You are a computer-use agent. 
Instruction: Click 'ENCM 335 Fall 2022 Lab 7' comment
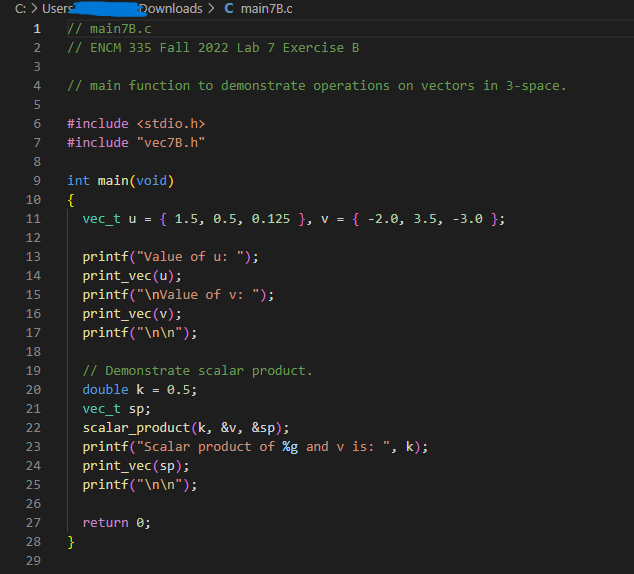[x=182, y=48]
